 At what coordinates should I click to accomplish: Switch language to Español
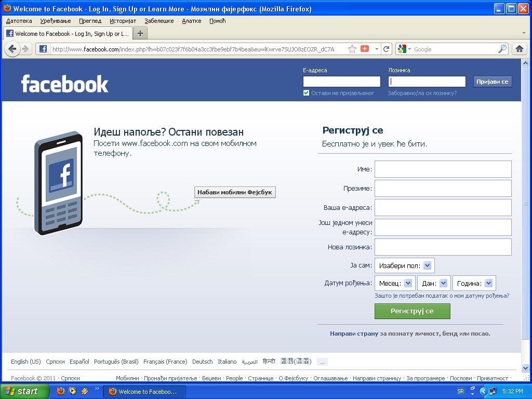[x=79, y=362]
